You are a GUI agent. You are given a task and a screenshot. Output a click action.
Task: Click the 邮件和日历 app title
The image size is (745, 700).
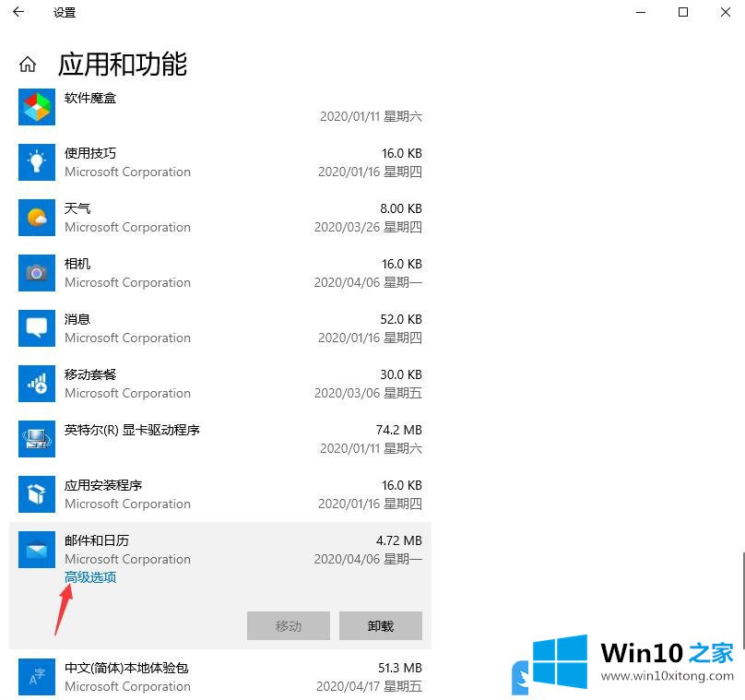click(97, 540)
